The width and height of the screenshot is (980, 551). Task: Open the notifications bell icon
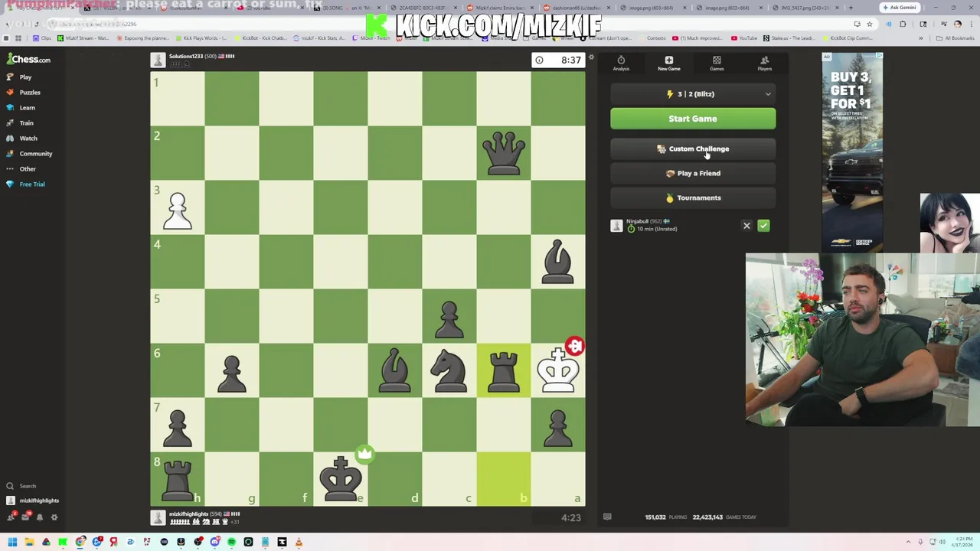click(40, 517)
